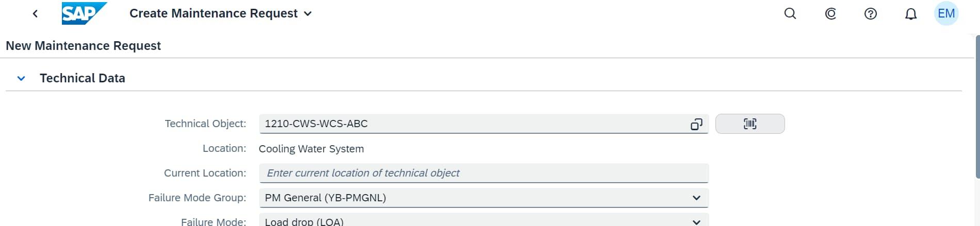Image resolution: width=980 pixels, height=226 pixels.
Task: Open the search icon in header
Action: point(790,14)
